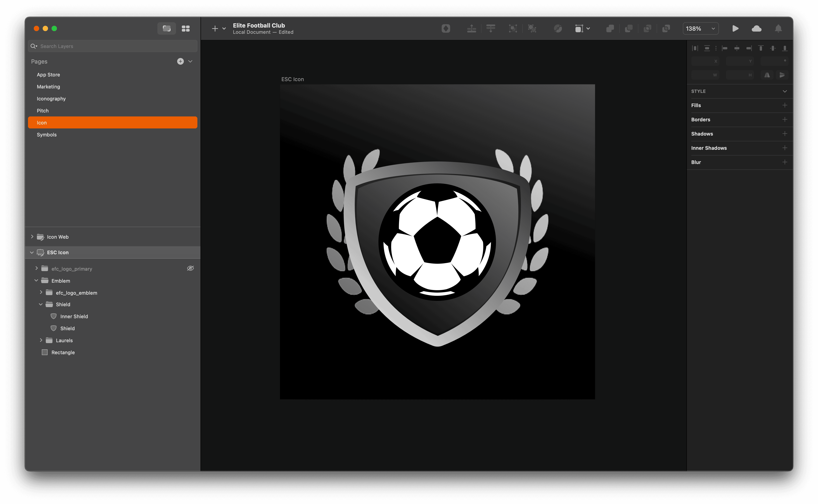The height and width of the screenshot is (504, 818).
Task: Collapse the Shield group
Action: 41,304
